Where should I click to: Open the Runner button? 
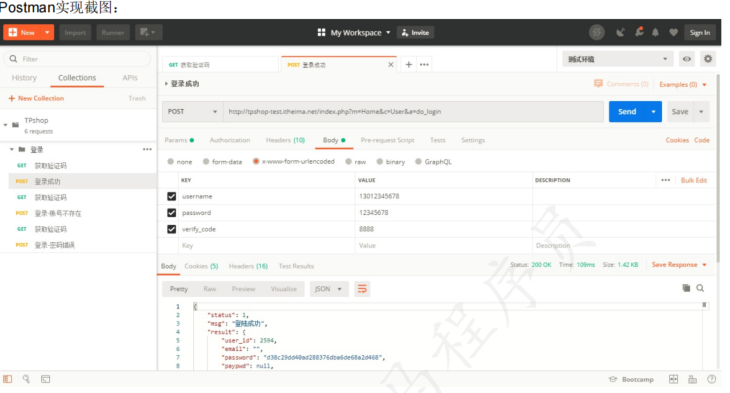pos(113,32)
